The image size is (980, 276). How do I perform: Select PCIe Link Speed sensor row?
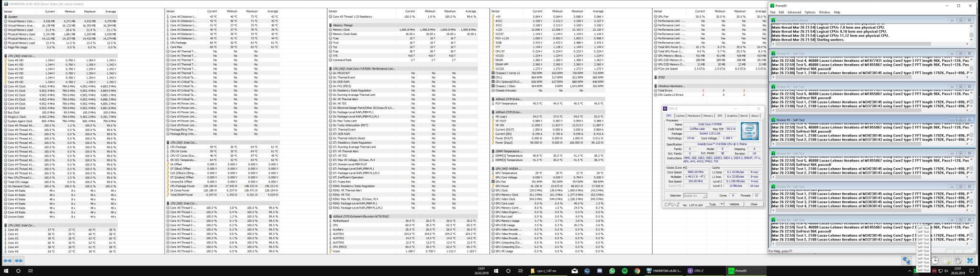click(710, 69)
